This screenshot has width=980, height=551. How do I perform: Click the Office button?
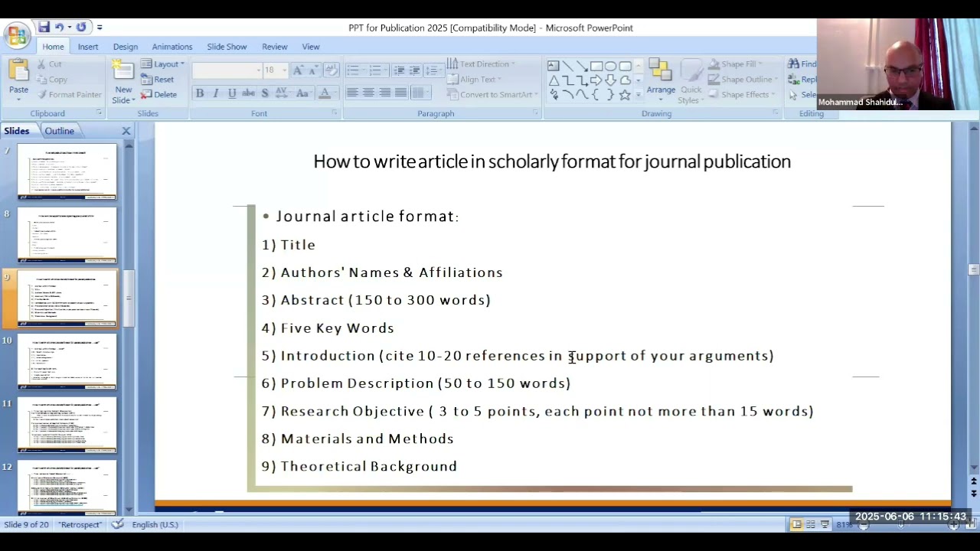pos(17,34)
